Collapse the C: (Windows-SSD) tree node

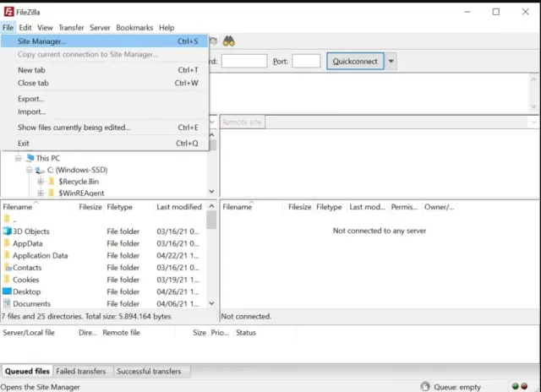[28, 170]
